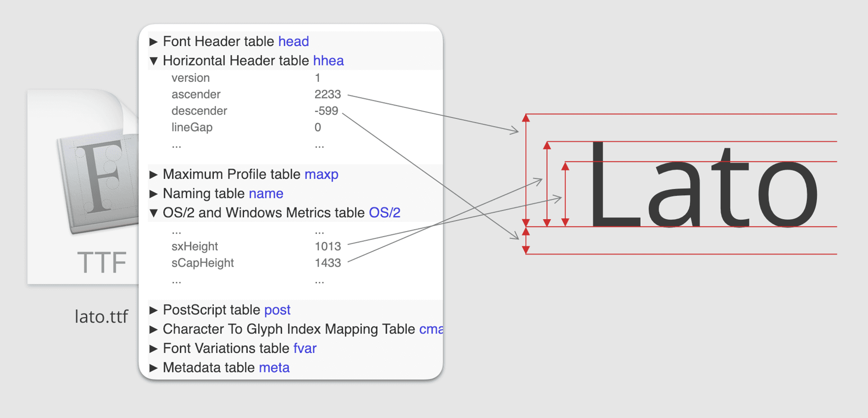Image resolution: width=868 pixels, height=418 pixels.
Task: Expand the Metadata table triangle
Action: (x=154, y=368)
